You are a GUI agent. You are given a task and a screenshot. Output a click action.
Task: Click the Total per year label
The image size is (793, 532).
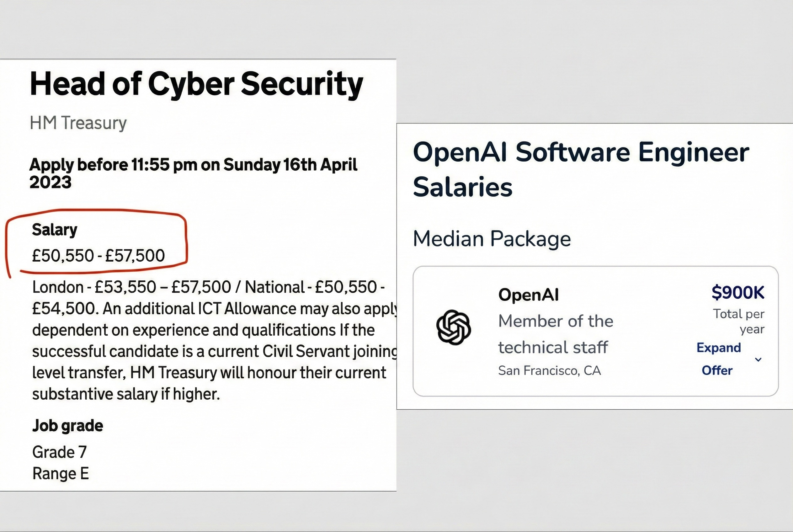(738, 321)
